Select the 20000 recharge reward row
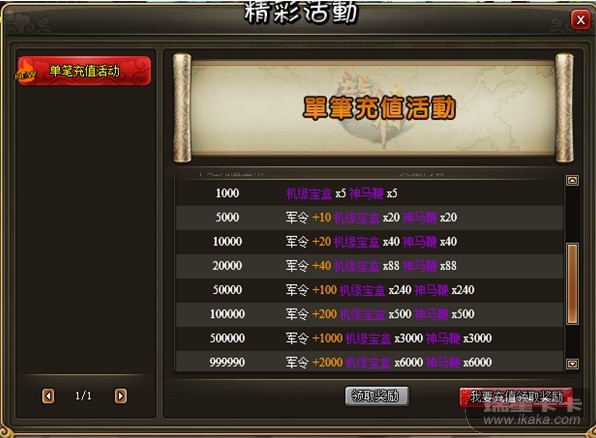 pyautogui.click(x=369, y=266)
